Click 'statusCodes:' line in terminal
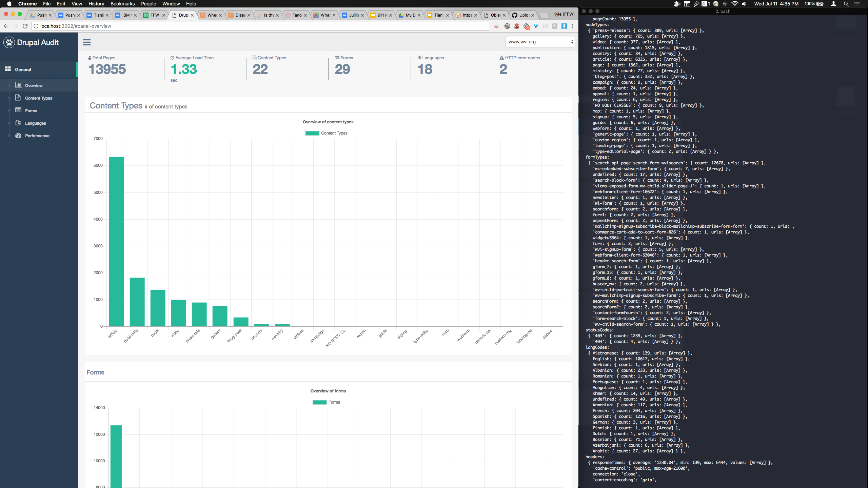 coord(599,330)
